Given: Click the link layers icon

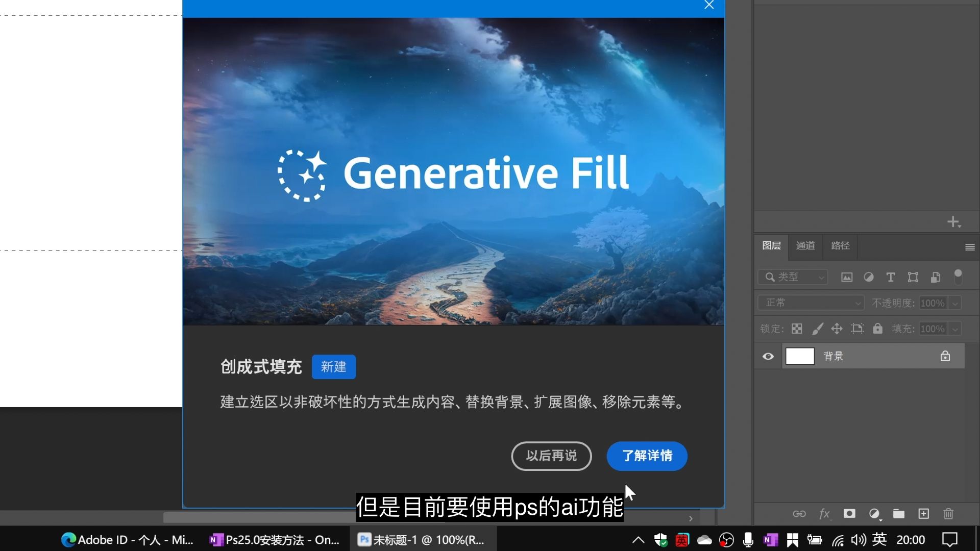Looking at the screenshot, I should point(799,514).
